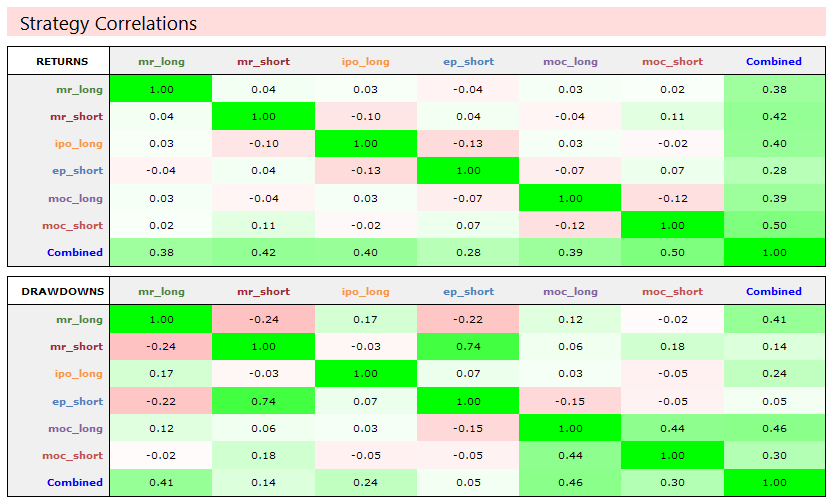
Task: Click the -0.24 cell in Drawdowns mr_long row
Action: [263, 320]
